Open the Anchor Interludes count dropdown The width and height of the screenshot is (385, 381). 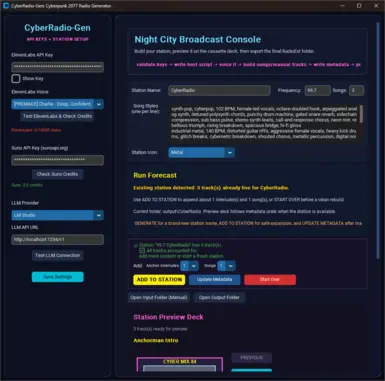[189, 266]
